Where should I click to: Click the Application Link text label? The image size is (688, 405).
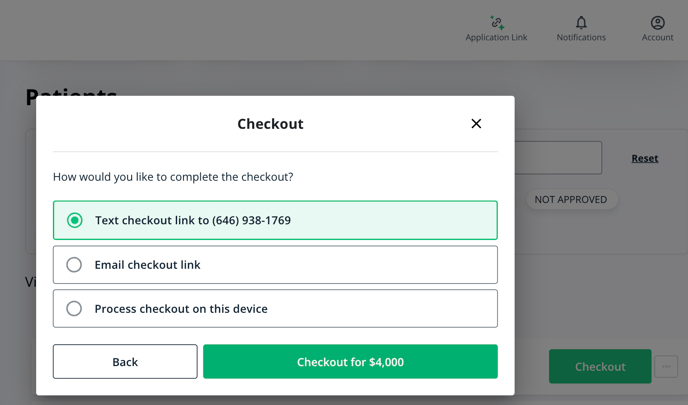click(x=496, y=38)
